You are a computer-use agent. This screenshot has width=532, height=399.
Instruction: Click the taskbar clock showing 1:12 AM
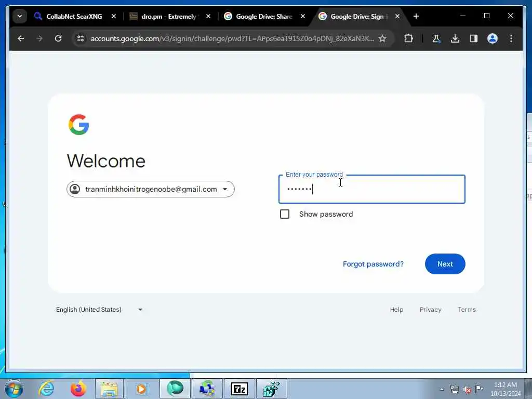[506, 389]
